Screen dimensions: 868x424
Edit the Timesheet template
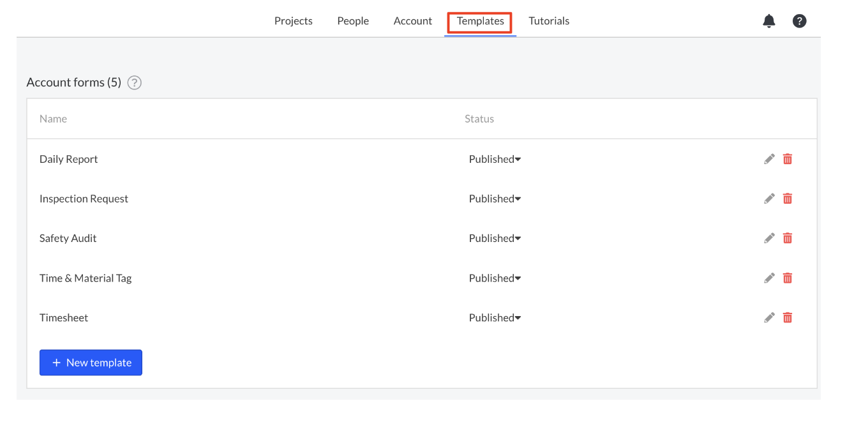(769, 317)
